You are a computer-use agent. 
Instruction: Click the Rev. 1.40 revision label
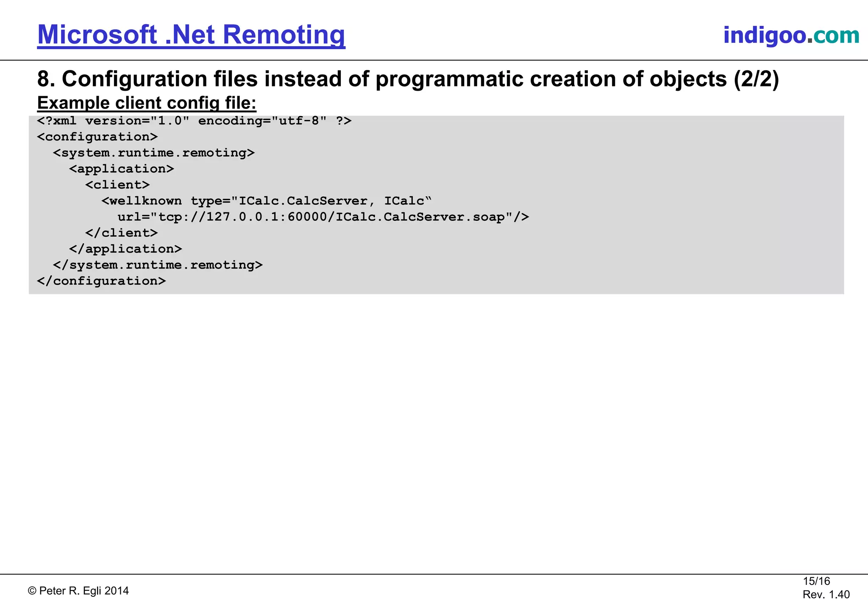tap(826, 595)
